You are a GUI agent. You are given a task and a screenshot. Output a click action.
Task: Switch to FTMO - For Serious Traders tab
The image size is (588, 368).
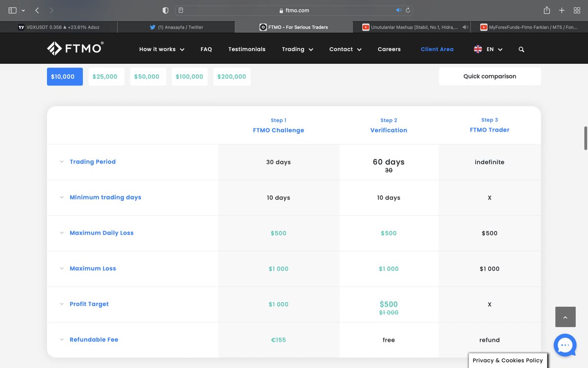(x=294, y=27)
